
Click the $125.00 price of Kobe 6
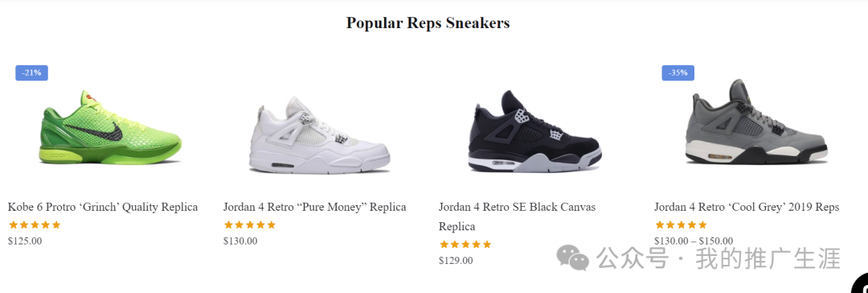[25, 241]
